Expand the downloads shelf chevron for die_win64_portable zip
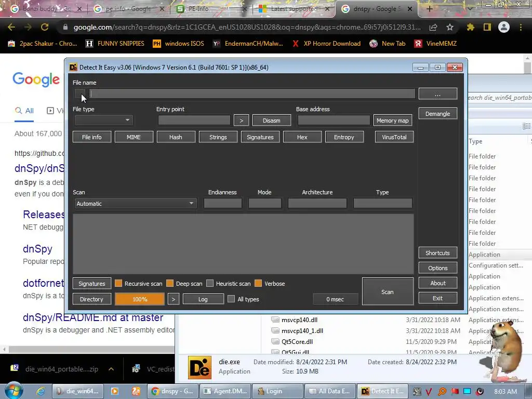The width and height of the screenshot is (532, 399). pos(111,369)
